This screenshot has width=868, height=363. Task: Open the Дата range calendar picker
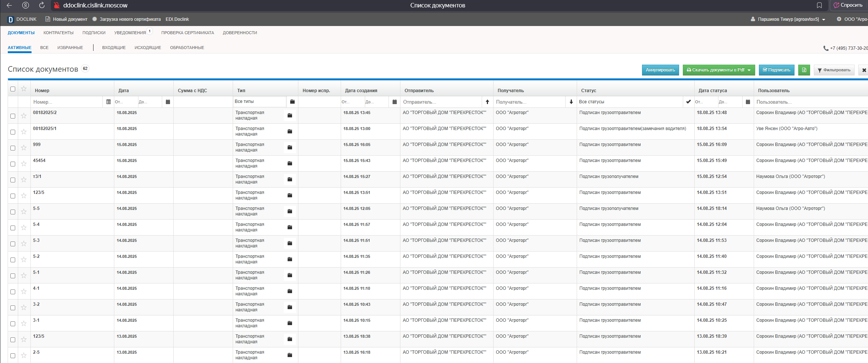point(168,102)
